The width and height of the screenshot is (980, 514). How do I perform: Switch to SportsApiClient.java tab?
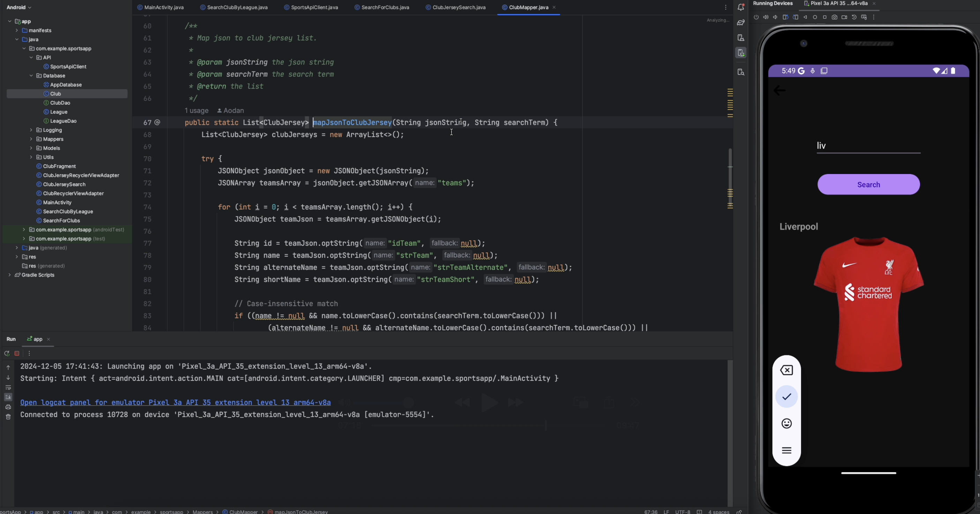click(314, 7)
